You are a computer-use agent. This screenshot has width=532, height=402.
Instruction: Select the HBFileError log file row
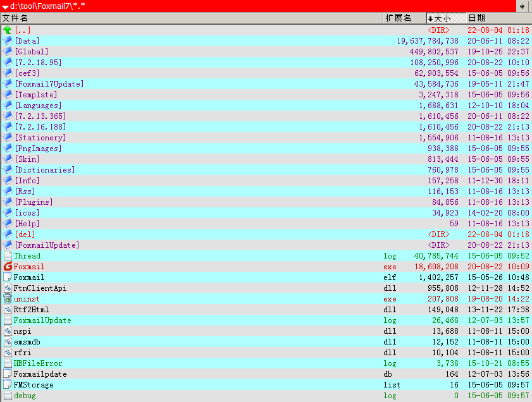(38, 363)
